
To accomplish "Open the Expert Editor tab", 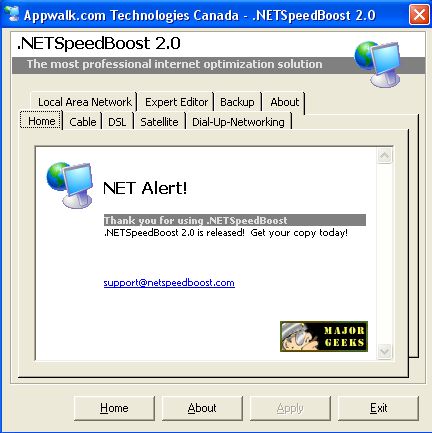I will pos(176,102).
